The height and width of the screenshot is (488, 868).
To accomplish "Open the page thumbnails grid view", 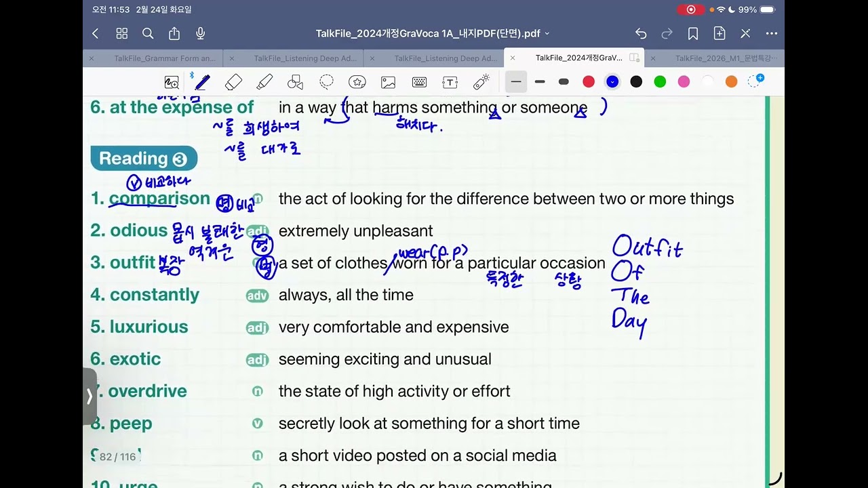I will [122, 33].
